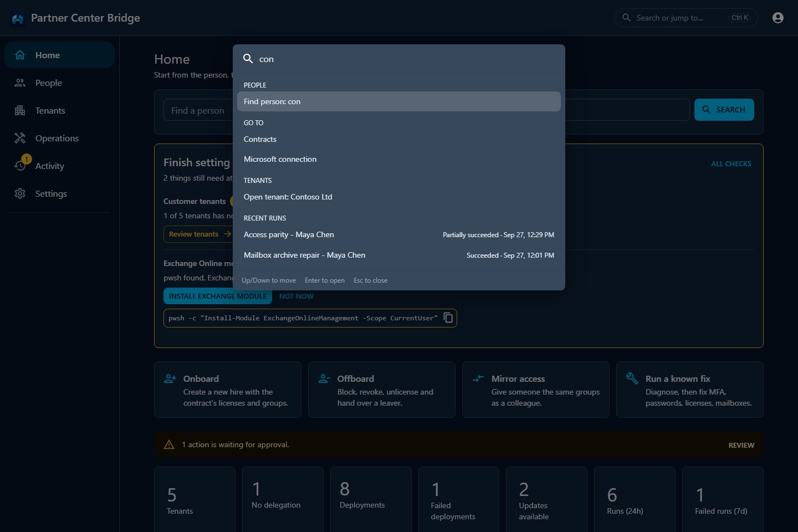The image size is (798, 532).
Task: Open tenant Contoso Ltd from results
Action: [x=399, y=197]
